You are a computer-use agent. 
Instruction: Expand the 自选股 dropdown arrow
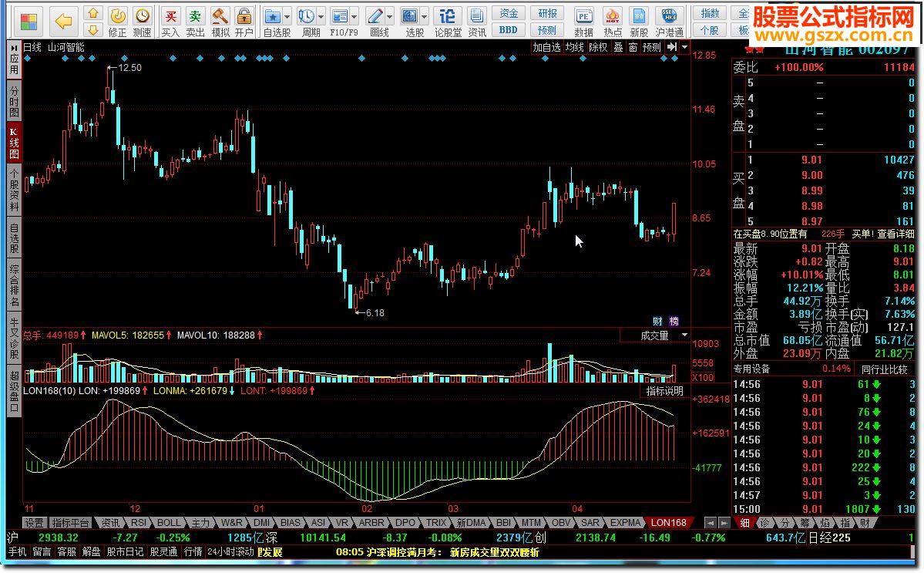(287, 16)
